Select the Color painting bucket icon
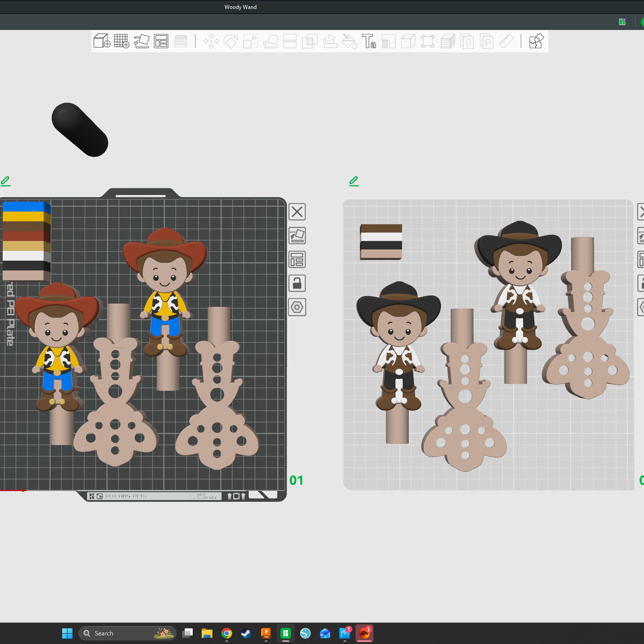The image size is (644, 644). click(349, 42)
